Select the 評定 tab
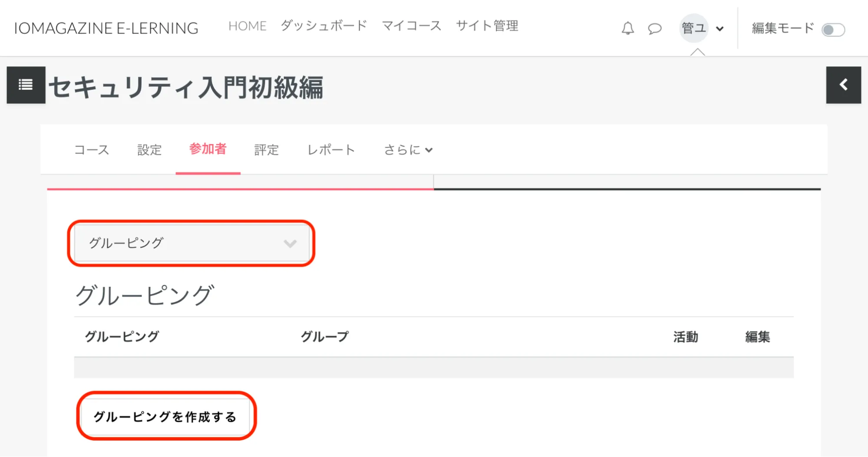 (266, 150)
